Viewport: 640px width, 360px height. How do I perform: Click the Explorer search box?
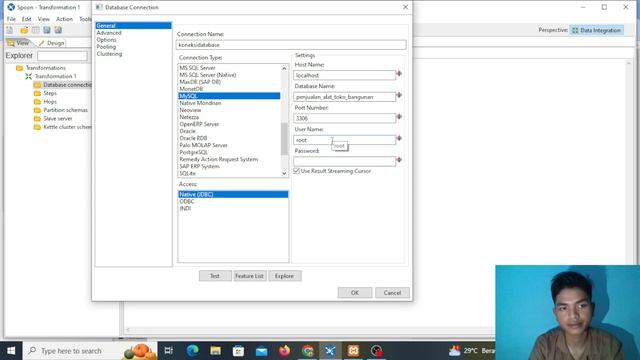coord(62,56)
